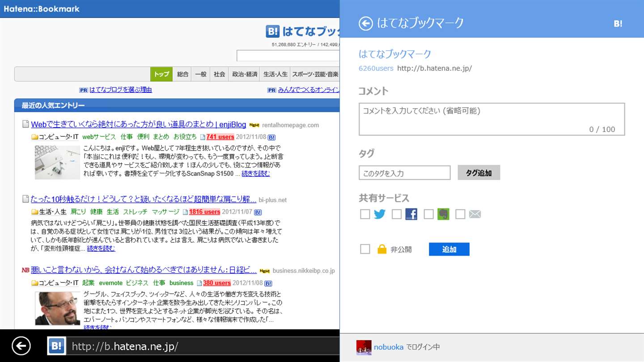Screen dimensions: 644x362
Task: Click the Twitter bird icon
Action: [x=380, y=215]
